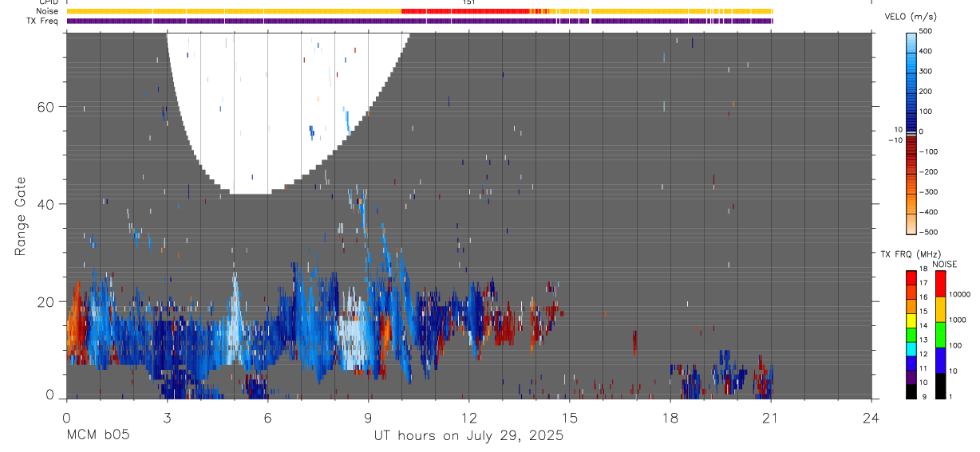Pick the black 9–10 MHz swatch
The width and height of the screenshot is (980, 452).
(911, 391)
